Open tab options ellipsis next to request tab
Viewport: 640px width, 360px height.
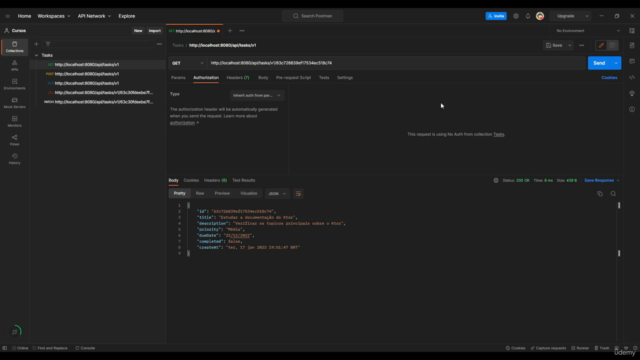tap(242, 31)
